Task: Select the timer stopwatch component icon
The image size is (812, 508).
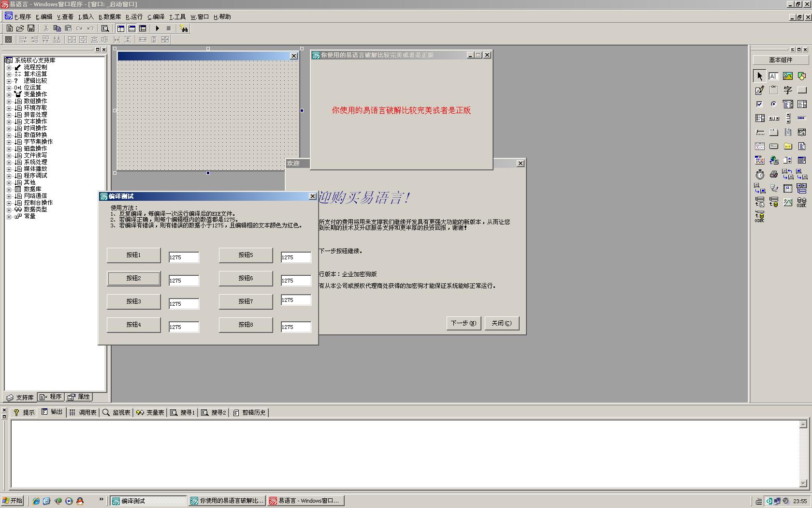Action: pos(759,174)
